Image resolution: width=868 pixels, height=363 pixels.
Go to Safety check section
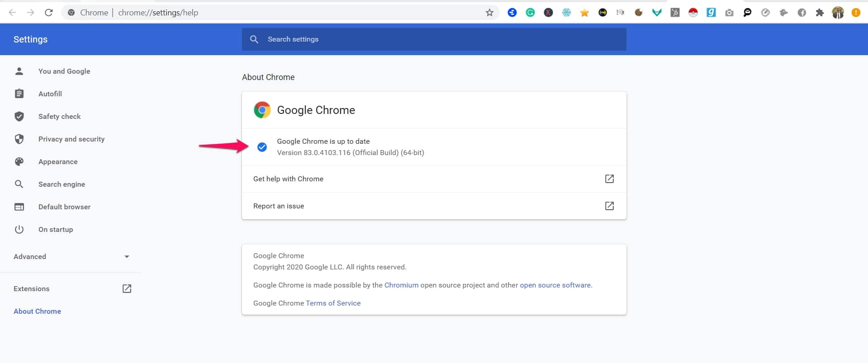point(59,117)
